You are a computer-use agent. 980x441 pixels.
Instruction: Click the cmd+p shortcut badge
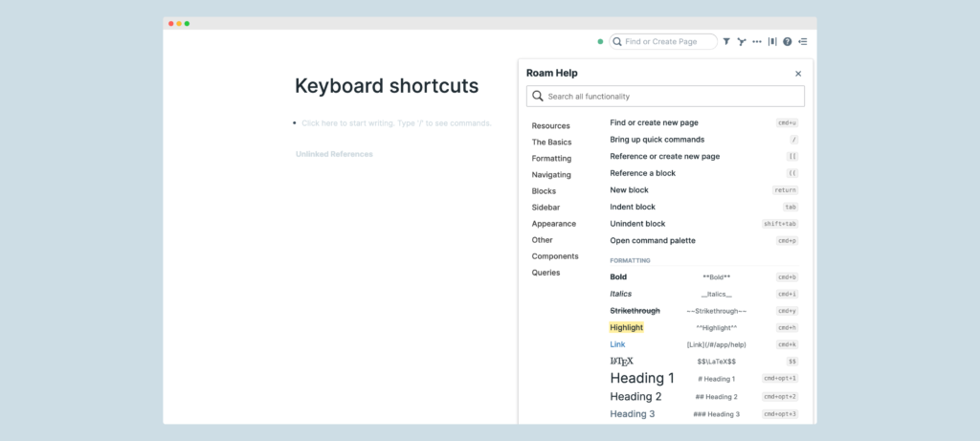[x=787, y=240]
